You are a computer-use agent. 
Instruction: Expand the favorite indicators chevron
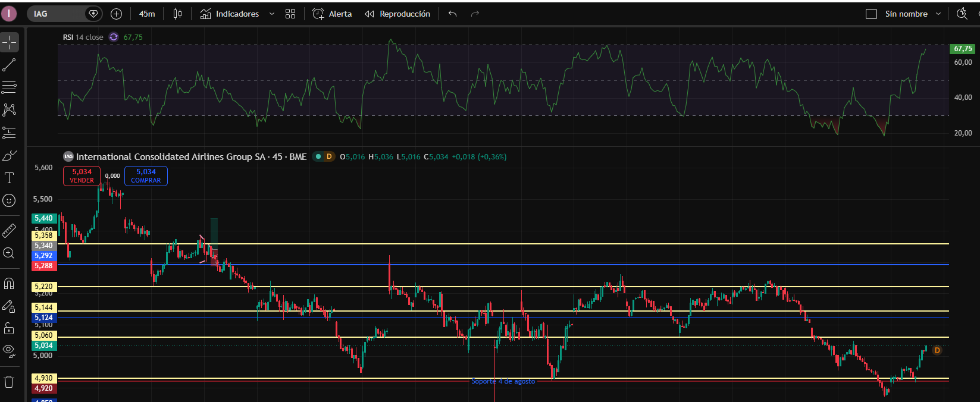[272, 14]
